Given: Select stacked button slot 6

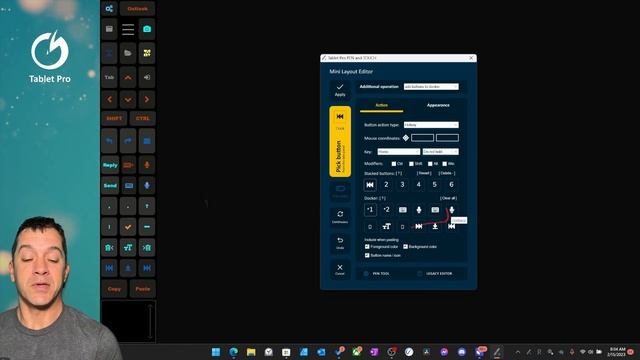Looking at the screenshot, I should tap(451, 185).
